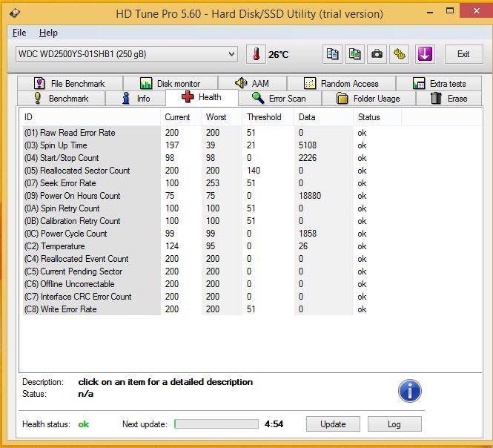The image size is (493, 448).
Task: Copy info to clipboard using the toolbar icon
Action: (332, 54)
